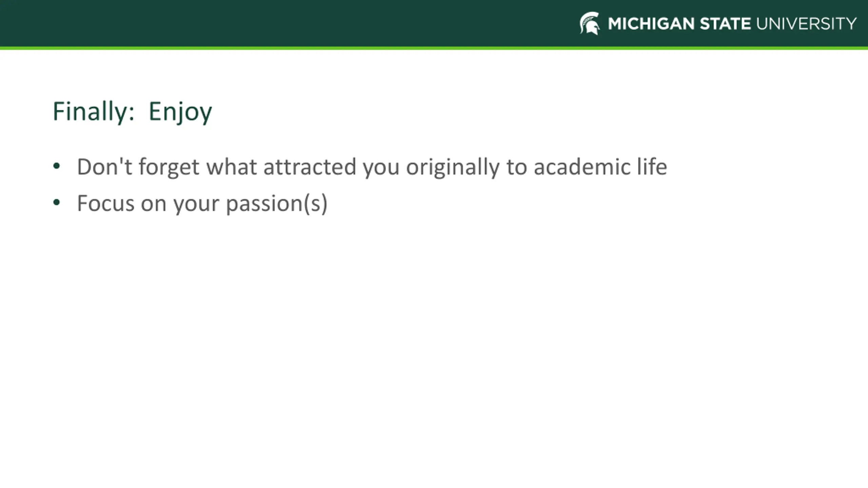The image size is (868, 488).
Task: Click the word originally in first bullet
Action: pyautogui.click(x=453, y=167)
